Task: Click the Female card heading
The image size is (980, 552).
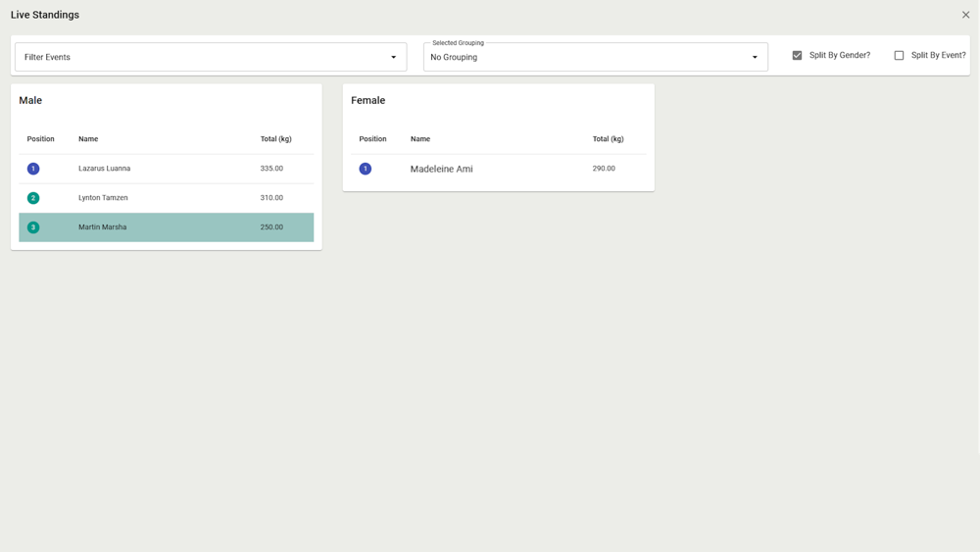Action: (x=368, y=100)
